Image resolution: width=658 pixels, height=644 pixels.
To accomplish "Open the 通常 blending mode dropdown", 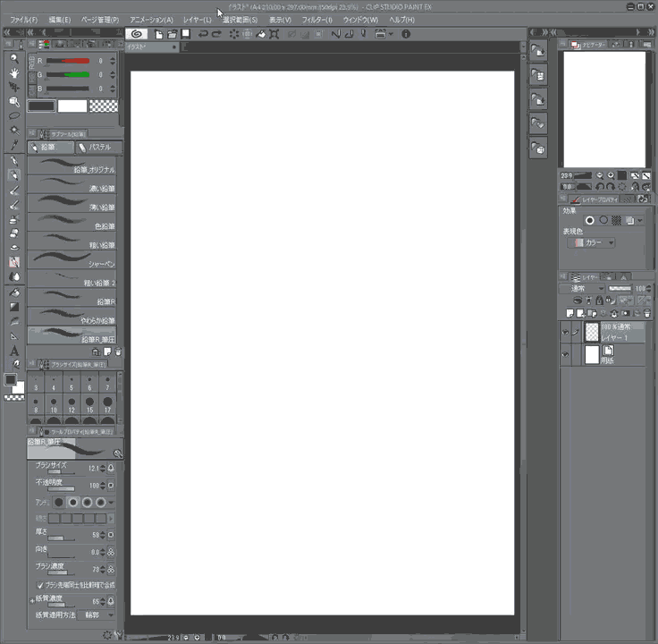I will coord(582,288).
